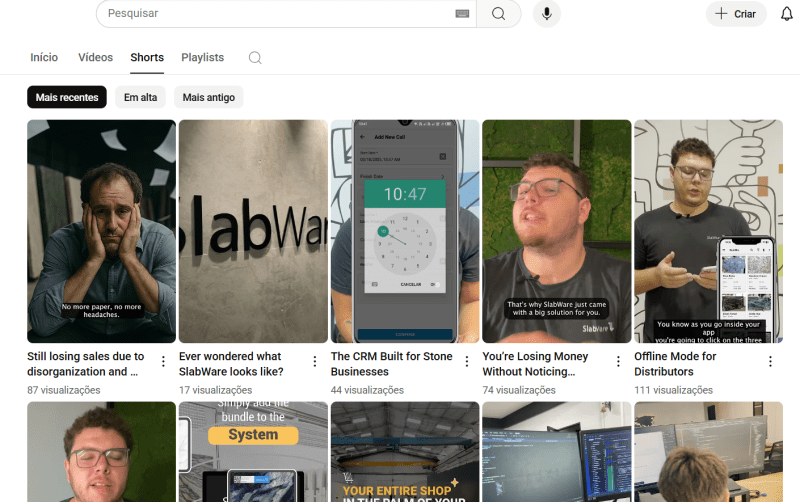The width and height of the screenshot is (800, 502).
Task: Switch to the Início tab
Action: pyautogui.click(x=44, y=58)
